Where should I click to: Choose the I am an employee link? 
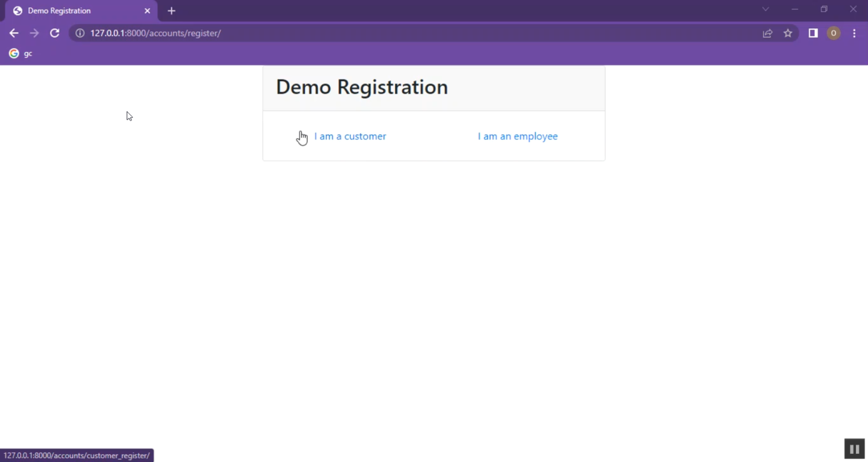518,136
